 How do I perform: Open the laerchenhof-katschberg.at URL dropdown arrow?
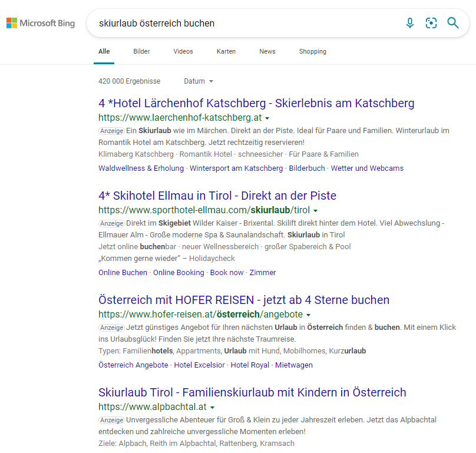(x=267, y=118)
